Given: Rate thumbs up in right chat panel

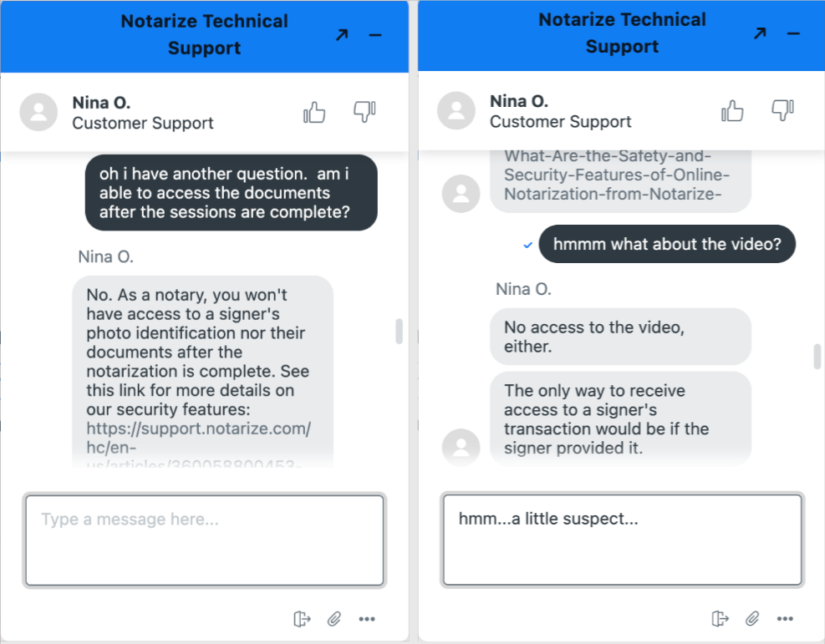Looking at the screenshot, I should 732,110.
